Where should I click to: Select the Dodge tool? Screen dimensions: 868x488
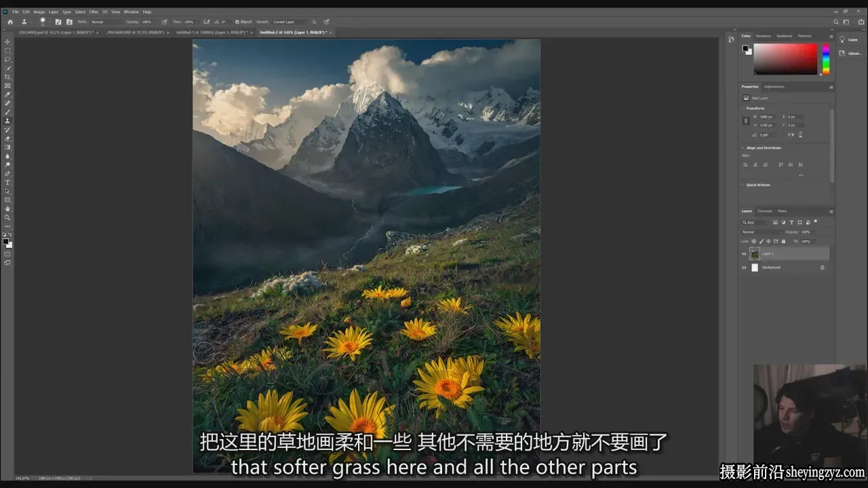tap(7, 165)
